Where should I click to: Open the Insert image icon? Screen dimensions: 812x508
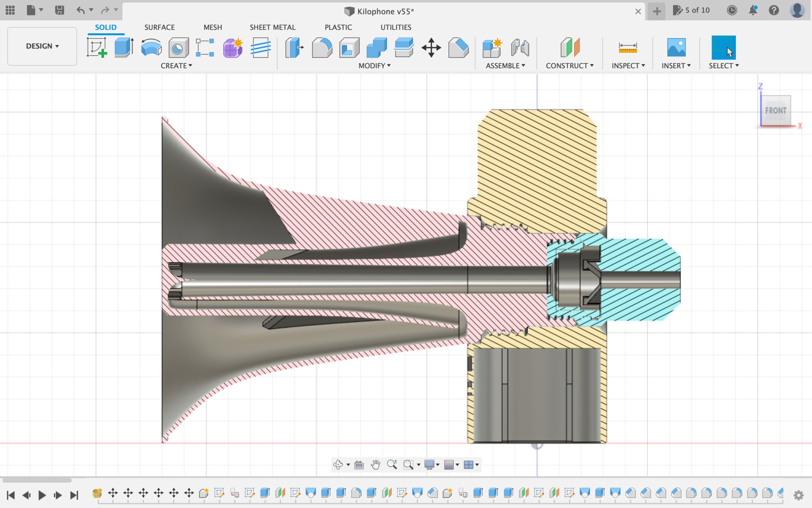[x=676, y=48]
